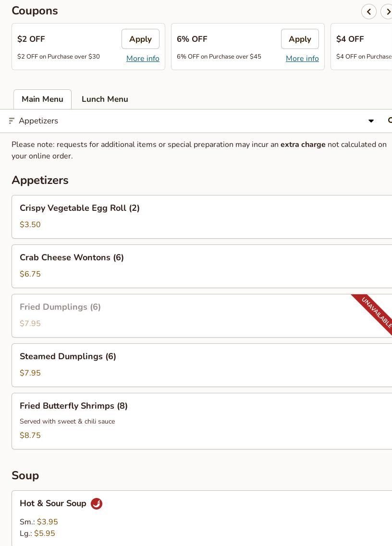Click the $4 OFF coupon card
The image size is (392, 546).
361,47
